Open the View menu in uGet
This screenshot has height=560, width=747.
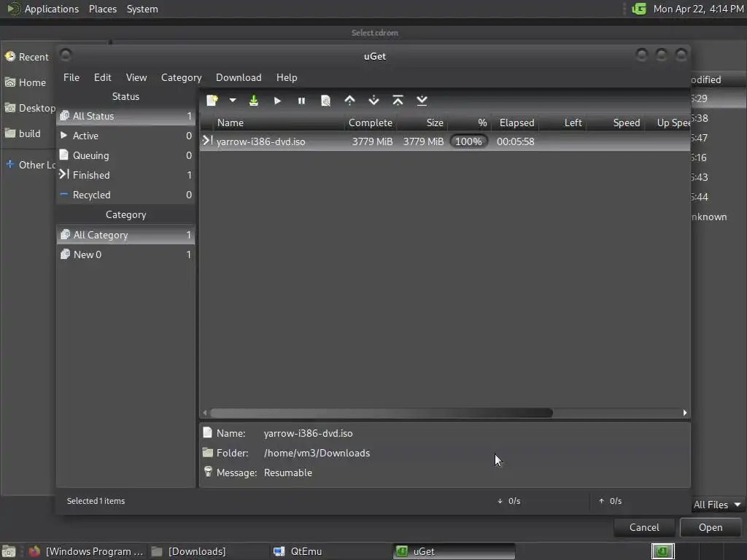pyautogui.click(x=136, y=77)
